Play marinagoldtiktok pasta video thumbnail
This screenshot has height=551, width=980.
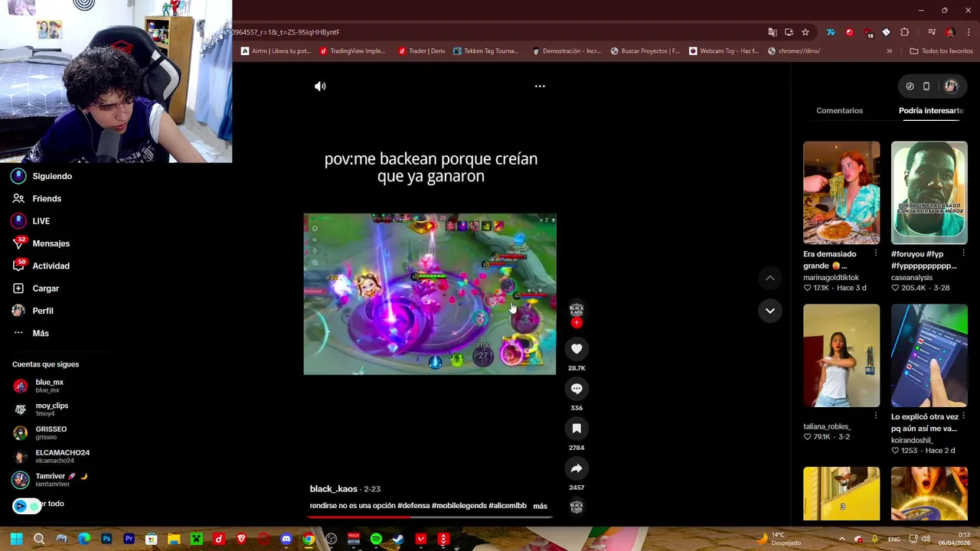[841, 193]
